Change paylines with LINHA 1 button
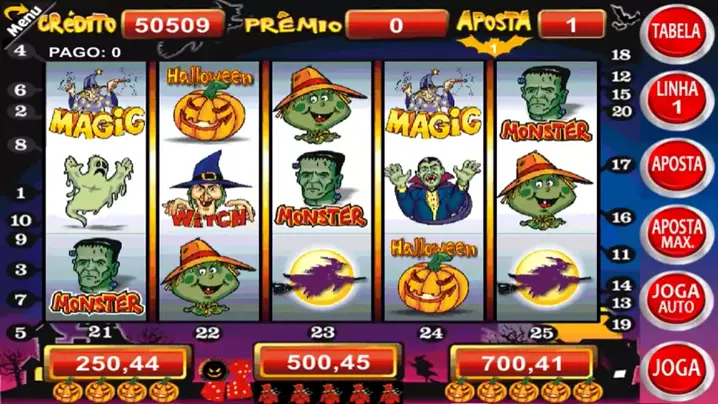 676,98
